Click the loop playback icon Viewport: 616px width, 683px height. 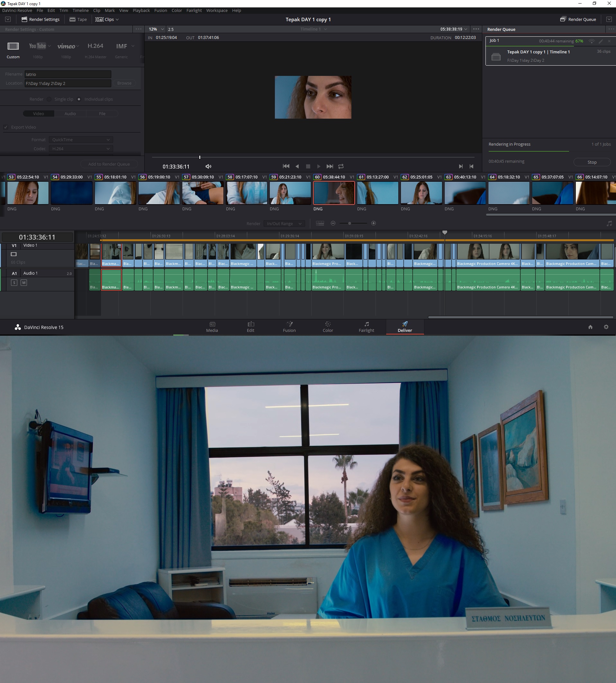[341, 166]
